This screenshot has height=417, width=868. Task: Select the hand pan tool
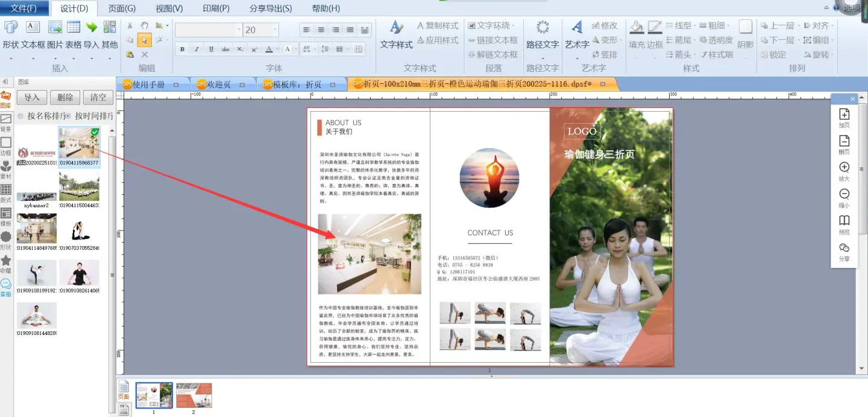point(145,25)
